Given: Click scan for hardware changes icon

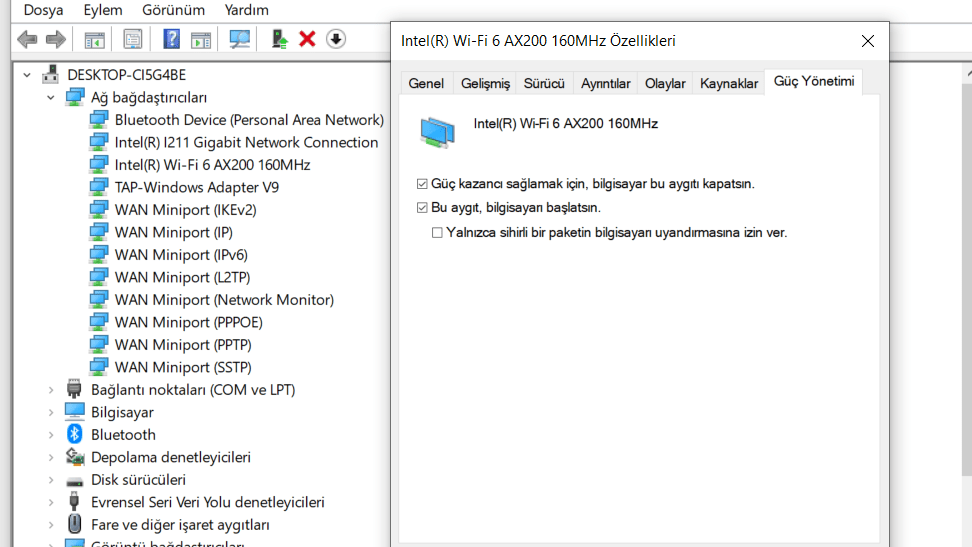Looking at the screenshot, I should point(239,39).
